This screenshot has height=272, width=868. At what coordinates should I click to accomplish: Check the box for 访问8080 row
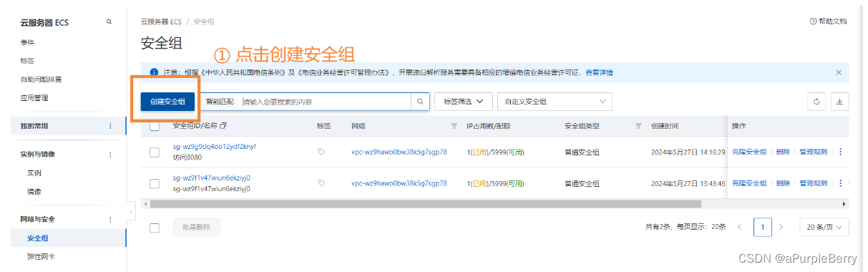click(155, 152)
